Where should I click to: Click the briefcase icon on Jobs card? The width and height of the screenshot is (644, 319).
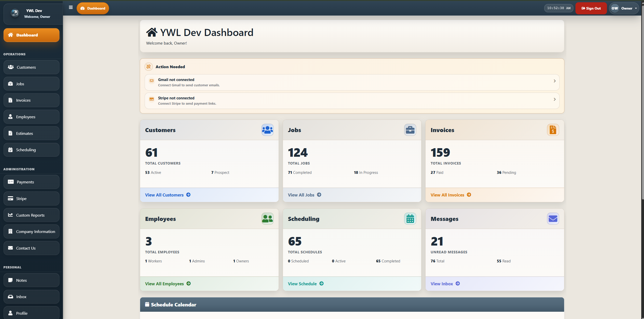410,130
